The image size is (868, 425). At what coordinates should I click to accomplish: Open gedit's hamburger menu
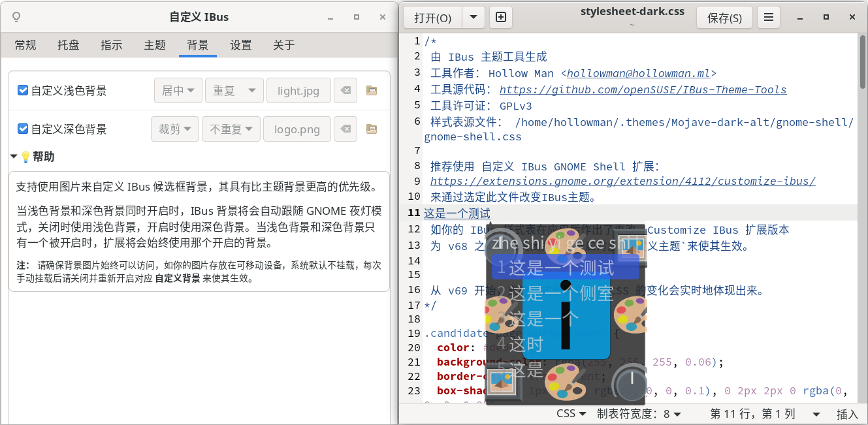coord(768,18)
